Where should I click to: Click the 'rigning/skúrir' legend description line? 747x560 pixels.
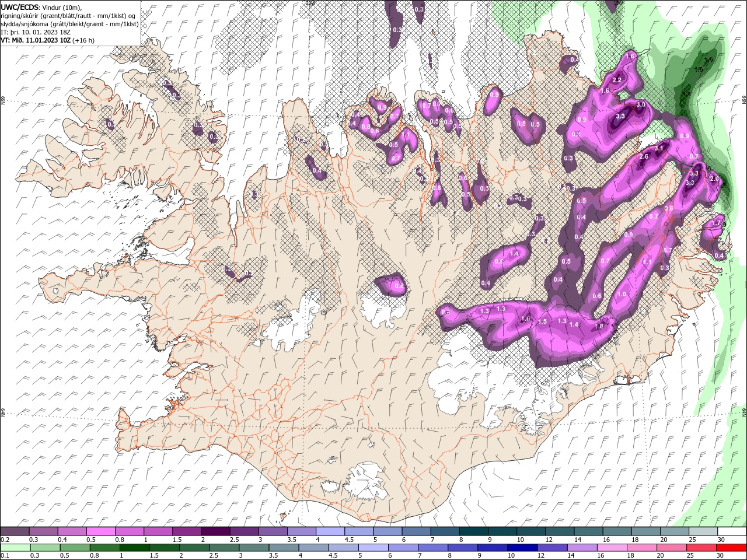[68, 16]
